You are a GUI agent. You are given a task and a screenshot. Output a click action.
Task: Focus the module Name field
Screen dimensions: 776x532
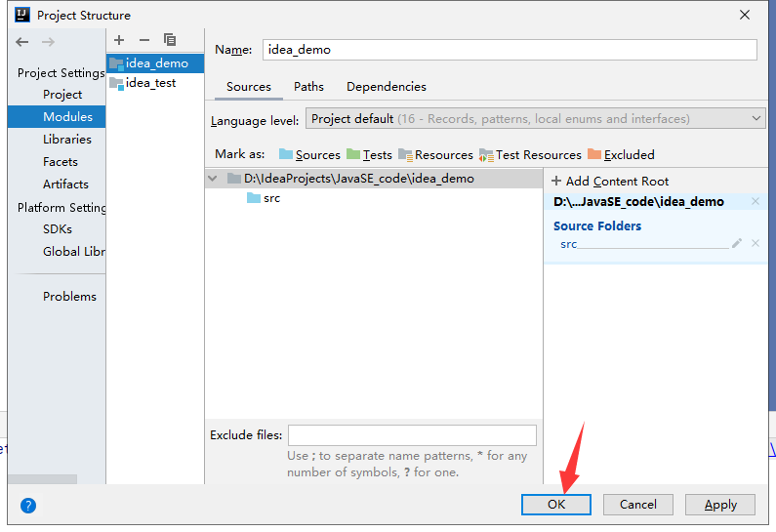point(510,50)
